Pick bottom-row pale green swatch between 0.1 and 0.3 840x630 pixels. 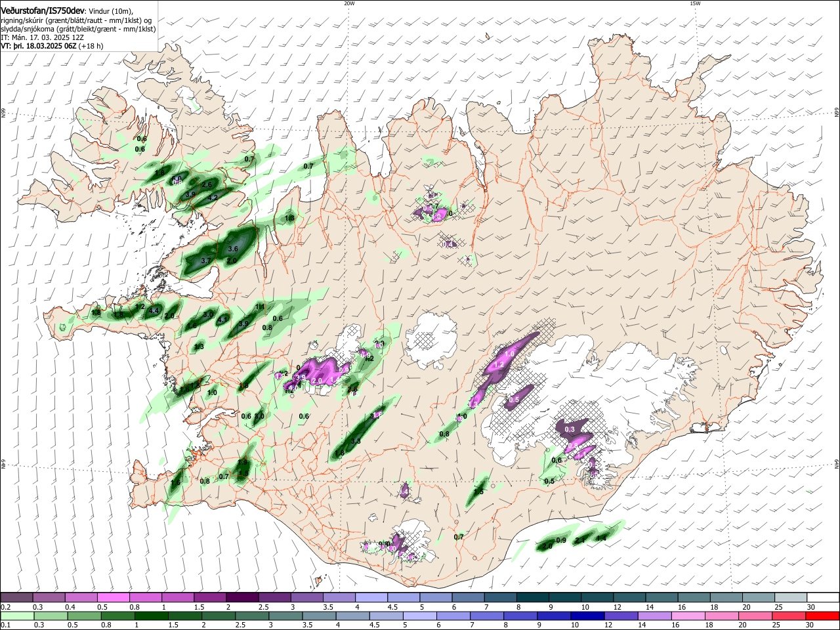(16, 616)
